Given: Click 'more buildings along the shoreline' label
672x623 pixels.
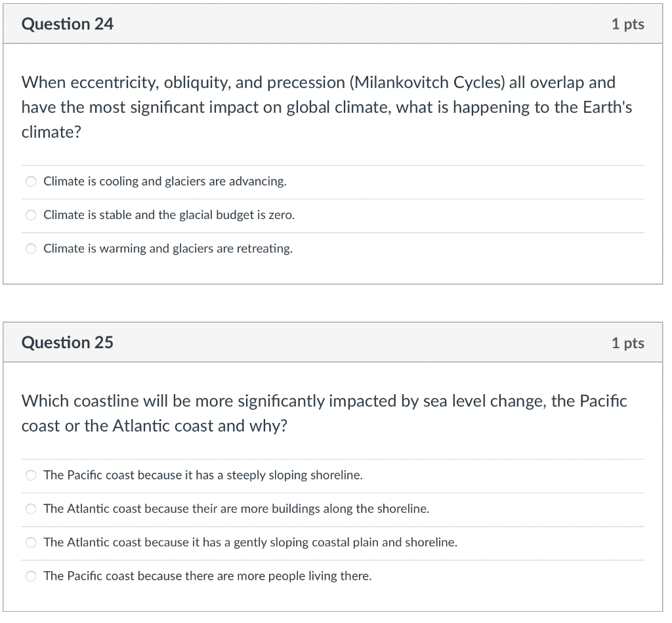Looking at the screenshot, I should (236, 509).
